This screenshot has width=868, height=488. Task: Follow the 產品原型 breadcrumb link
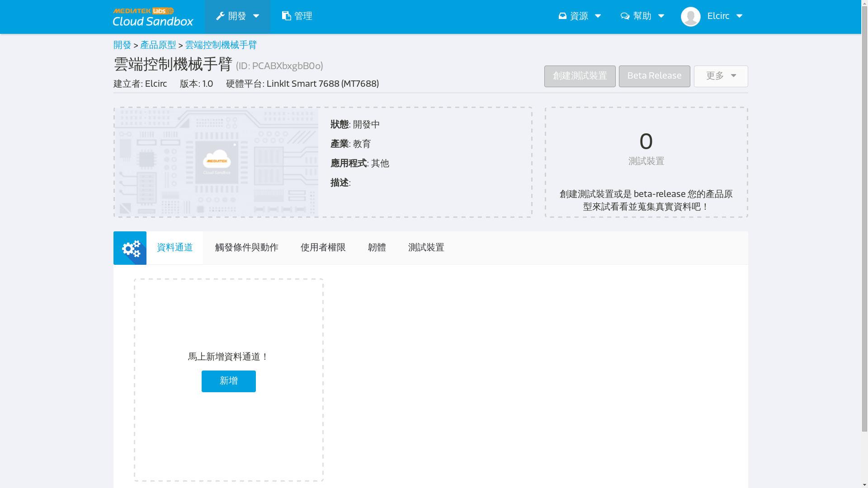pos(158,45)
